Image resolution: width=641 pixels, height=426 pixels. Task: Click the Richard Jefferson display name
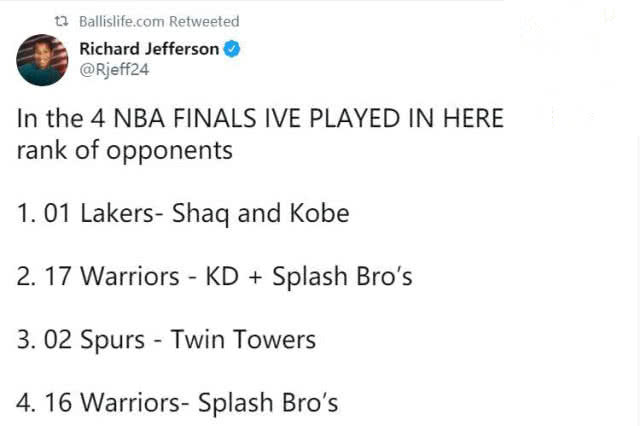click(149, 49)
